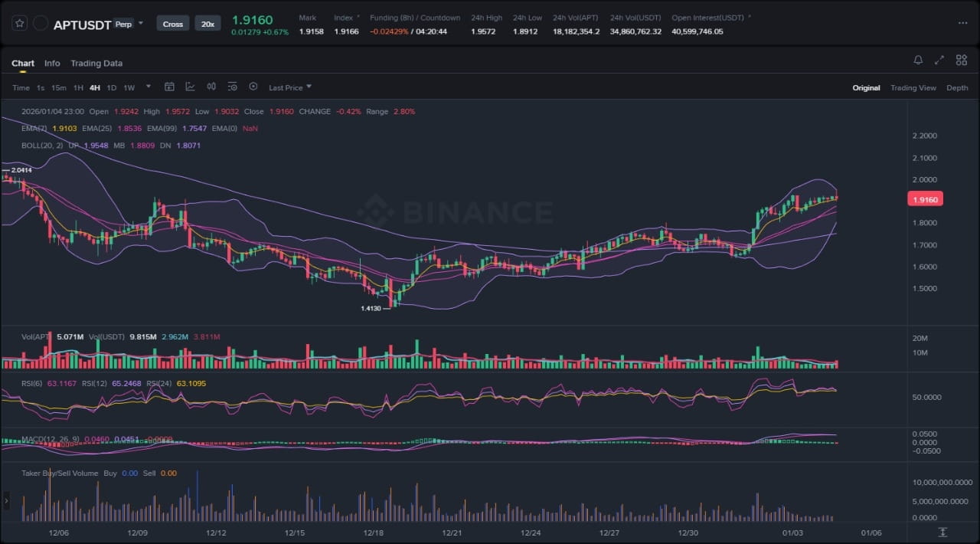Select the Original chart view
Viewport: 980px width, 544px height.
click(x=866, y=87)
